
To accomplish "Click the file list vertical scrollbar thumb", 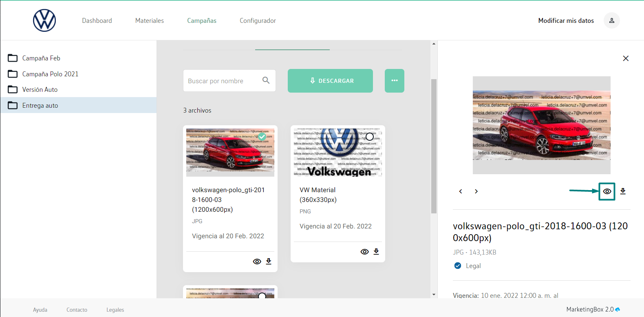I will tap(434, 146).
